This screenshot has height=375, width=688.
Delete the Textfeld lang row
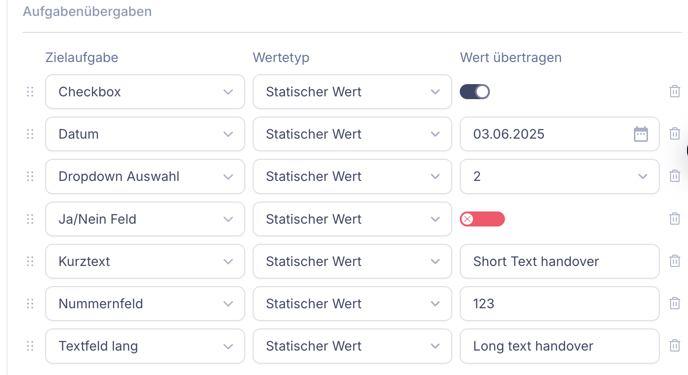pyautogui.click(x=674, y=346)
